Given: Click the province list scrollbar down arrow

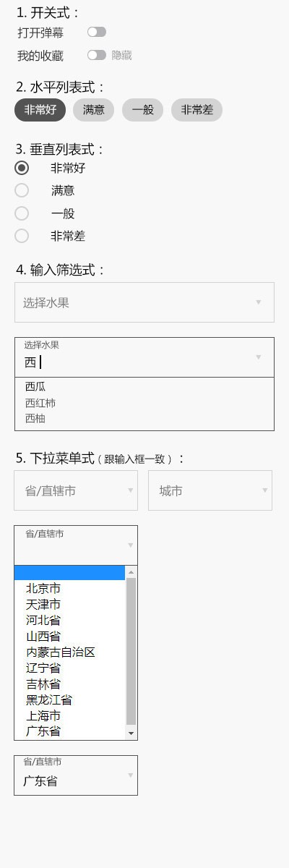Looking at the screenshot, I should pyautogui.click(x=131, y=733).
